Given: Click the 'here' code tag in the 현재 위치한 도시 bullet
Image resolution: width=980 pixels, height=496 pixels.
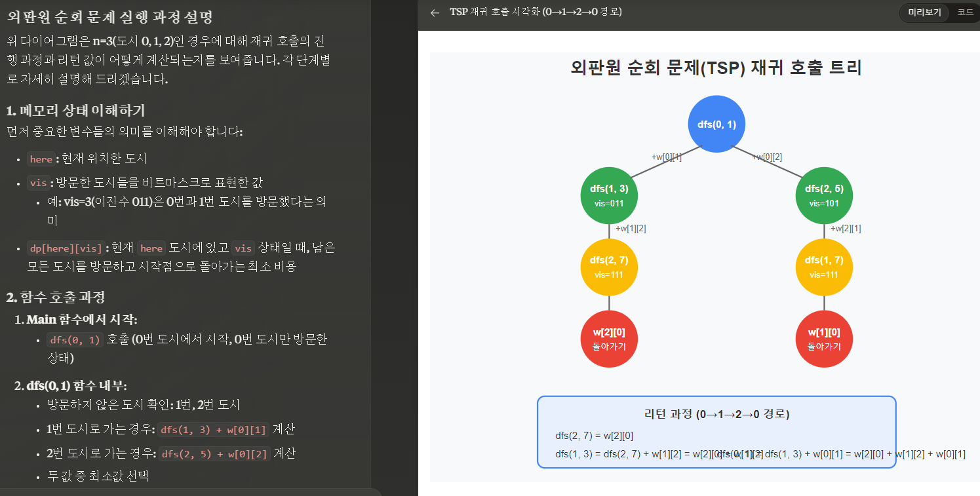Looking at the screenshot, I should 41,159.
